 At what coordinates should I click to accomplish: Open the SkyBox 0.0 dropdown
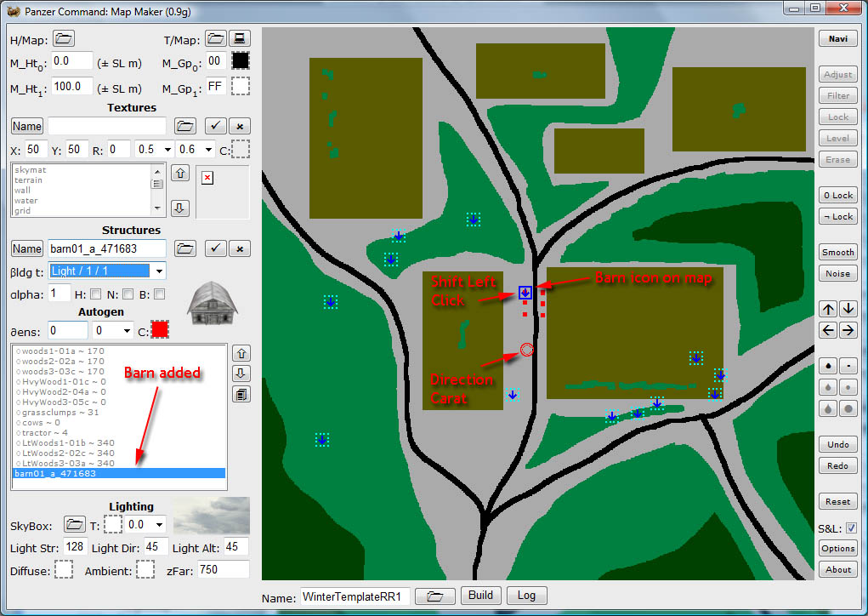point(159,525)
